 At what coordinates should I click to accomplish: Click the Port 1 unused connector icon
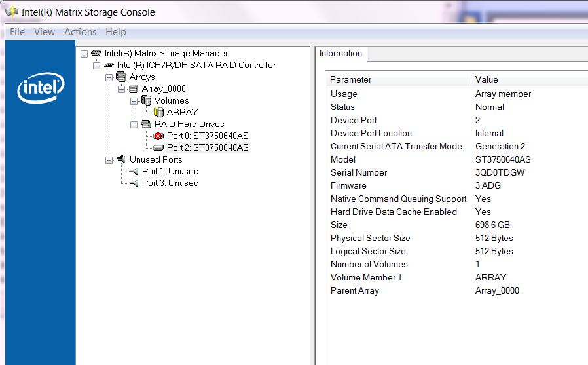tap(134, 172)
